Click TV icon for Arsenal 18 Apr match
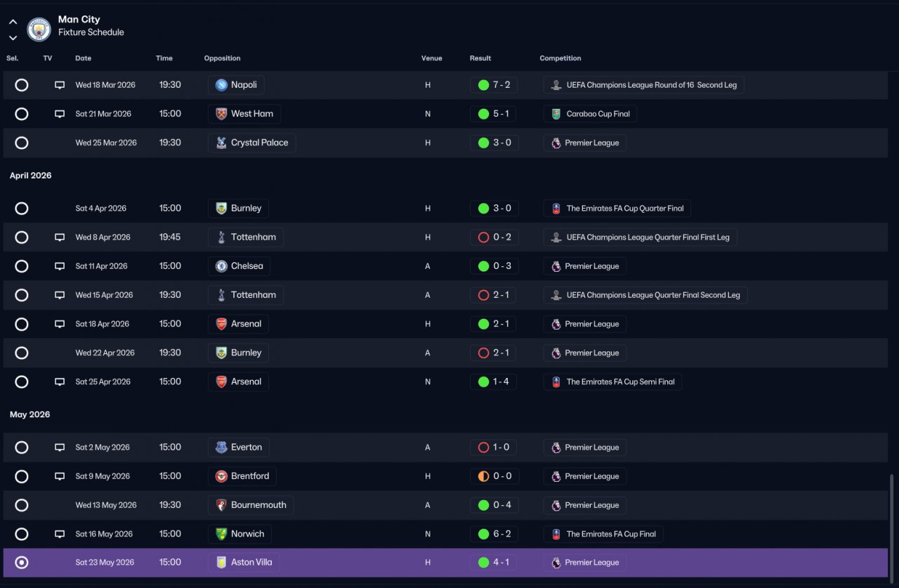This screenshot has height=588, width=899. click(x=60, y=324)
